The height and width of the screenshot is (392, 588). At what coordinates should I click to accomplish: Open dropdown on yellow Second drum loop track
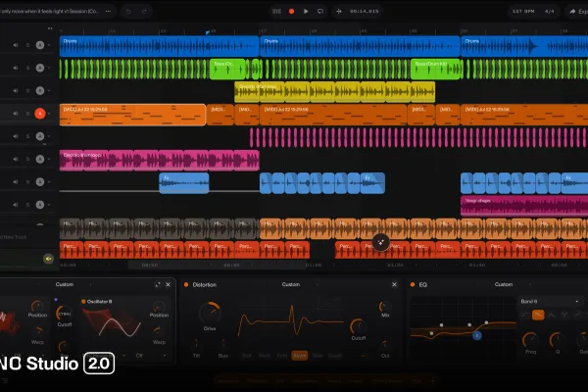(x=49, y=91)
